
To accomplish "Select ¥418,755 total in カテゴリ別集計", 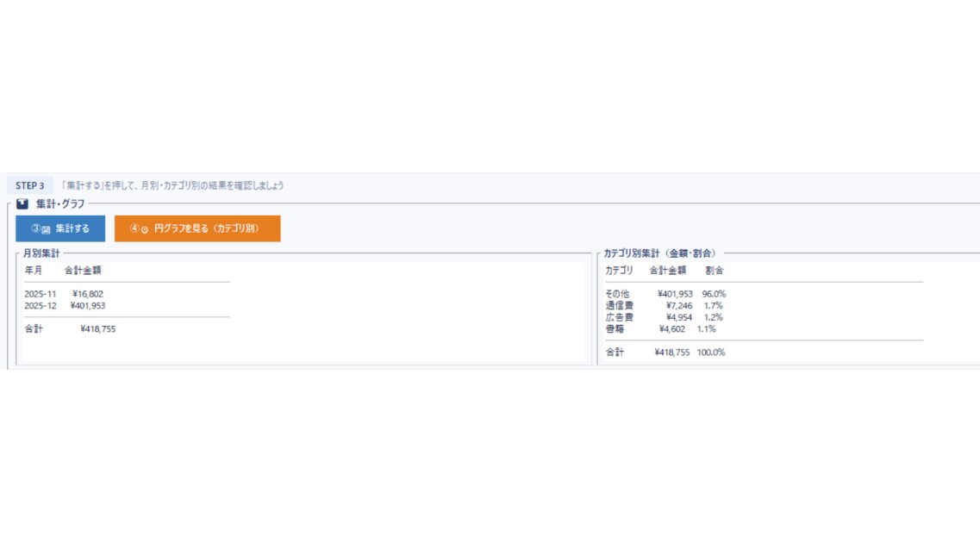I will (672, 353).
